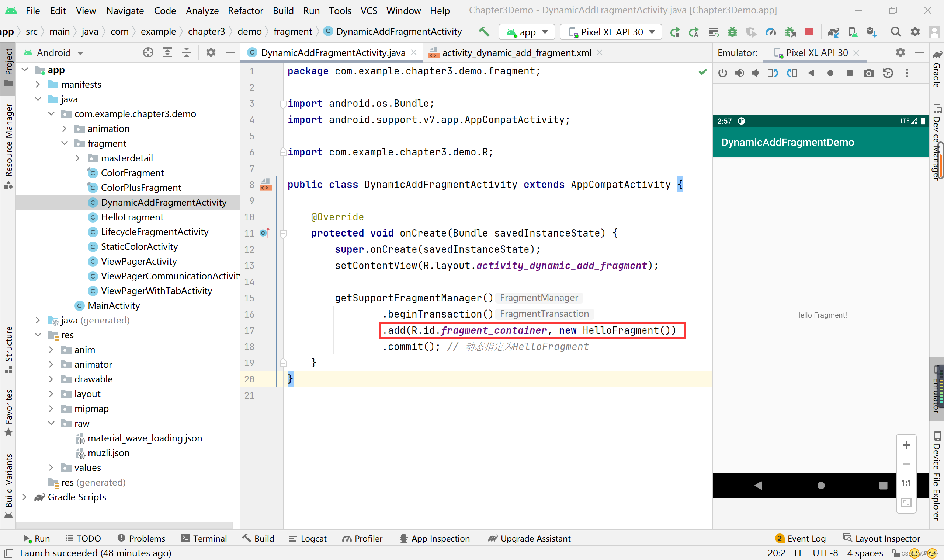Switch to activity_dynamic_add_fragment.xml tab
Screen dimensions: 944x560
(516, 53)
